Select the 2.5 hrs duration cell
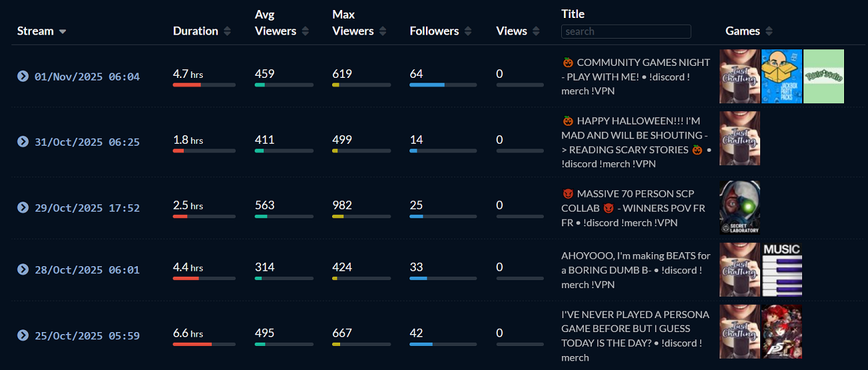Image resolution: width=868 pixels, height=370 pixels. click(x=188, y=205)
